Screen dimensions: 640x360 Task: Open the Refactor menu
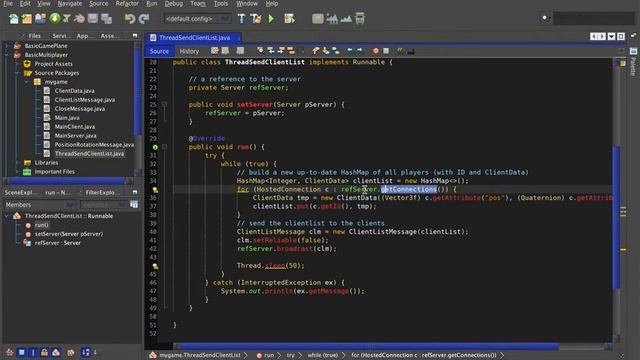pyautogui.click(x=127, y=4)
